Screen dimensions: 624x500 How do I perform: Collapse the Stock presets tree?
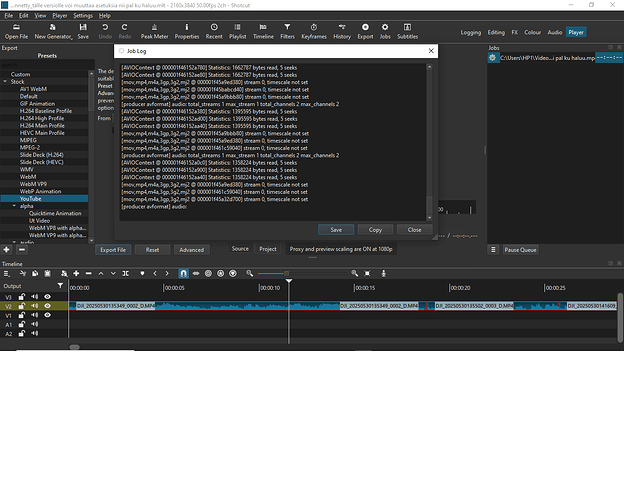pos(6,81)
